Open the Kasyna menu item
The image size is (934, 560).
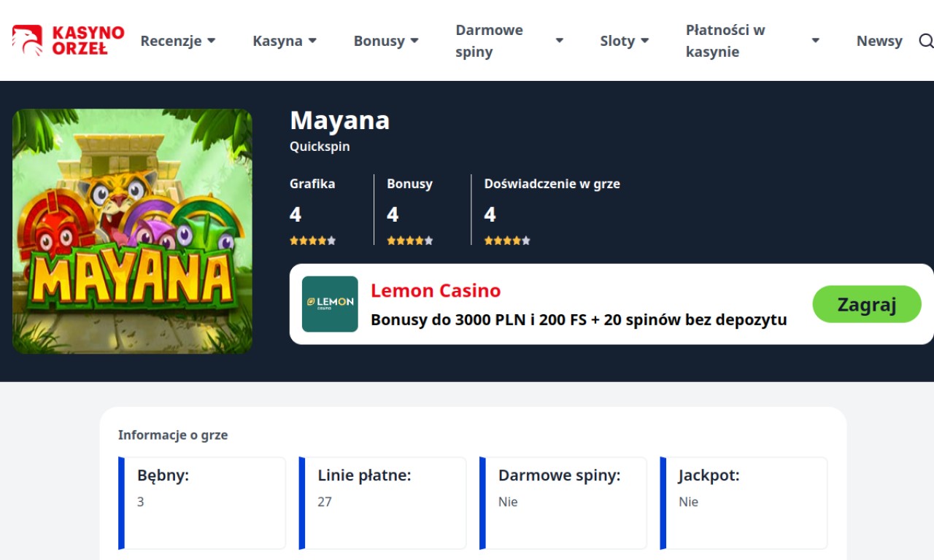click(277, 41)
